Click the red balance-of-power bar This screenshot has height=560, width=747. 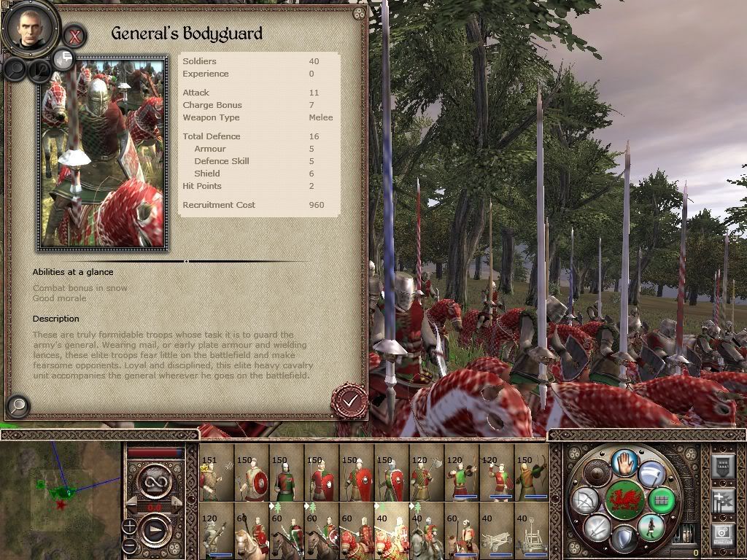(155, 452)
